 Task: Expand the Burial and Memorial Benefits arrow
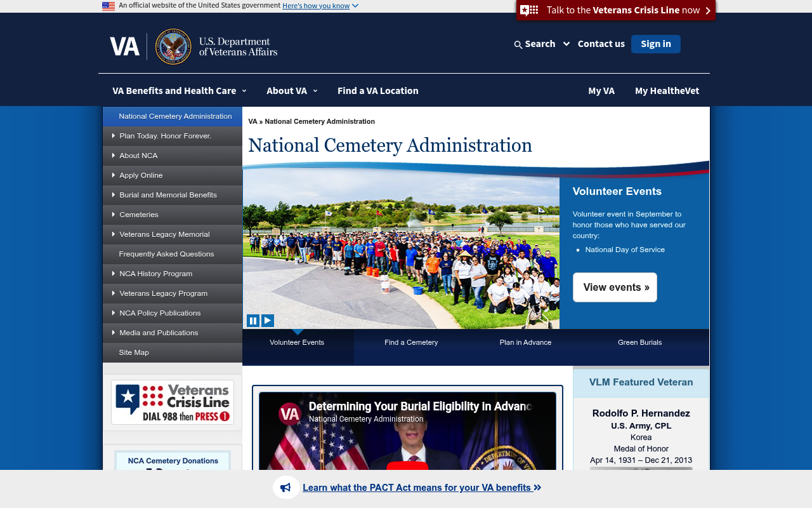(114, 194)
